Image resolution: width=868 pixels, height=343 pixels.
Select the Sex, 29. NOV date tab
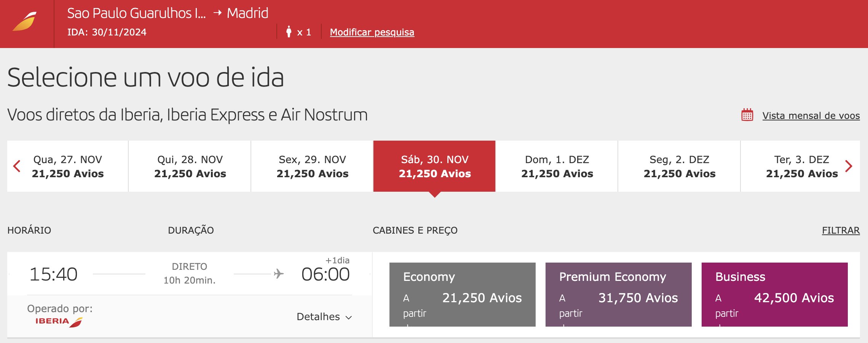pos(312,166)
